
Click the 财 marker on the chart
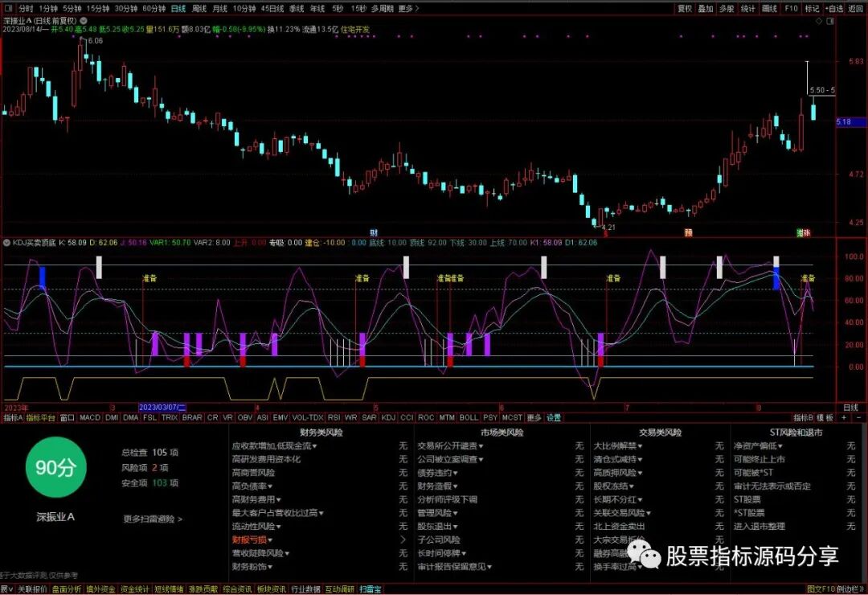coord(374,232)
